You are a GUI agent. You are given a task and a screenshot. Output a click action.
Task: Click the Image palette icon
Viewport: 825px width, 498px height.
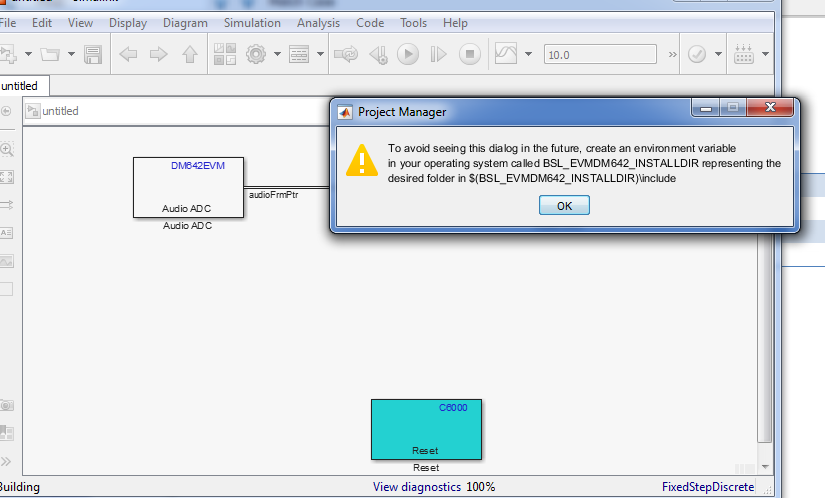tap(6, 261)
